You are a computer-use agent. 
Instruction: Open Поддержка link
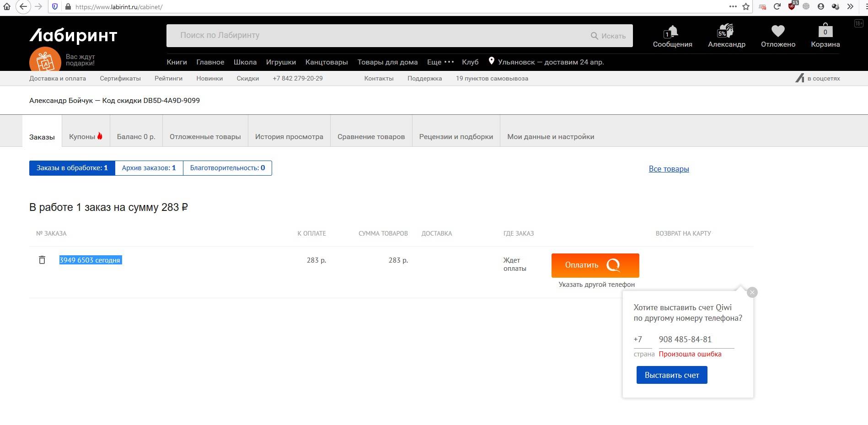point(424,78)
